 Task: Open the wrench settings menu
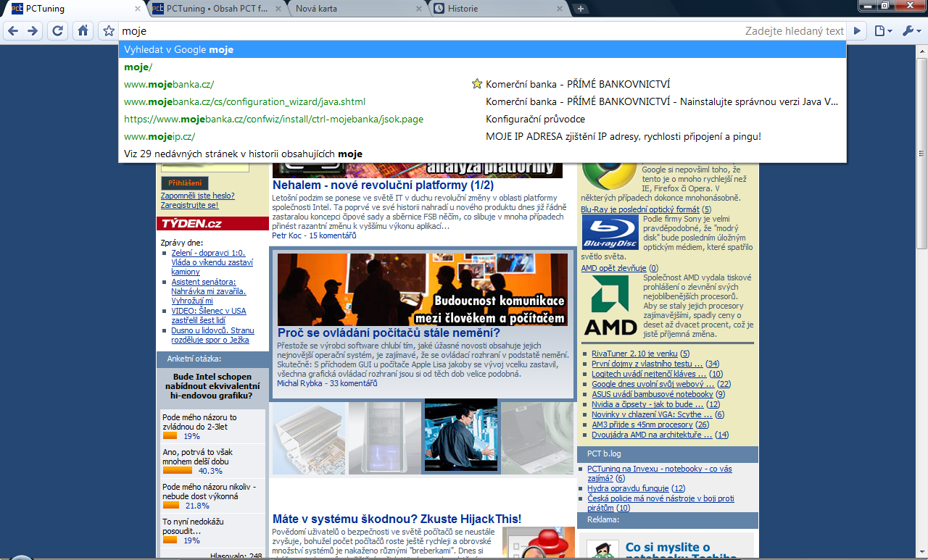pyautogui.click(x=911, y=31)
